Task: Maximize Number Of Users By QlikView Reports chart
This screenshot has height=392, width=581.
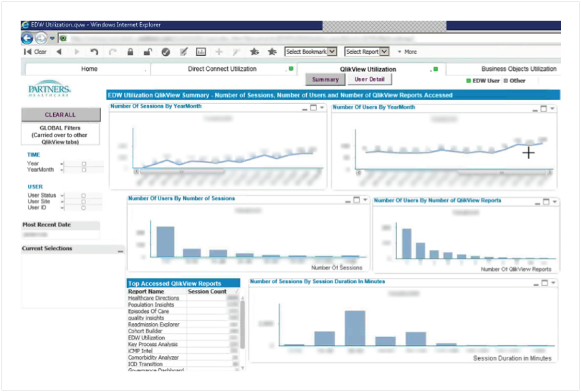Action: tap(546, 201)
